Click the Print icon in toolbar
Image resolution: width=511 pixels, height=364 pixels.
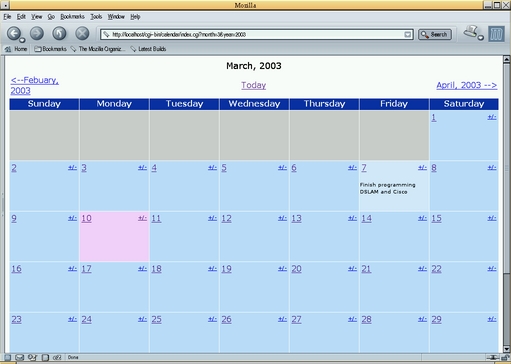(x=471, y=32)
